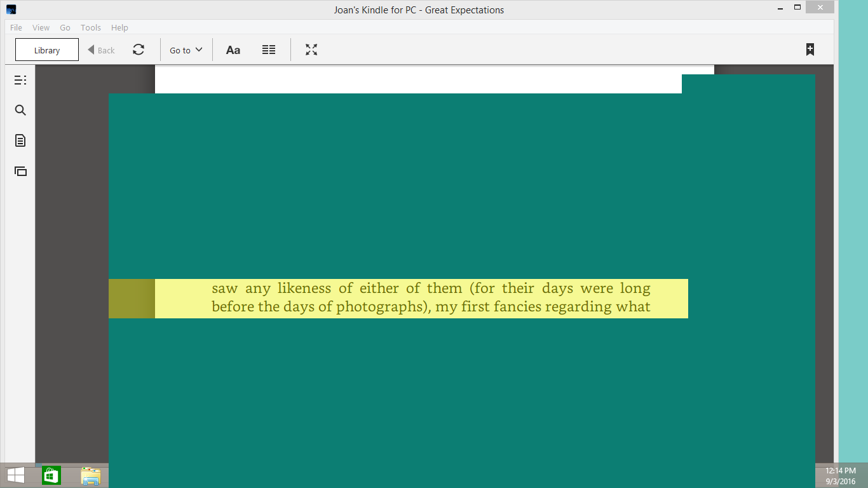Open the Help menu
The width and height of the screenshot is (868, 488).
[x=119, y=27]
